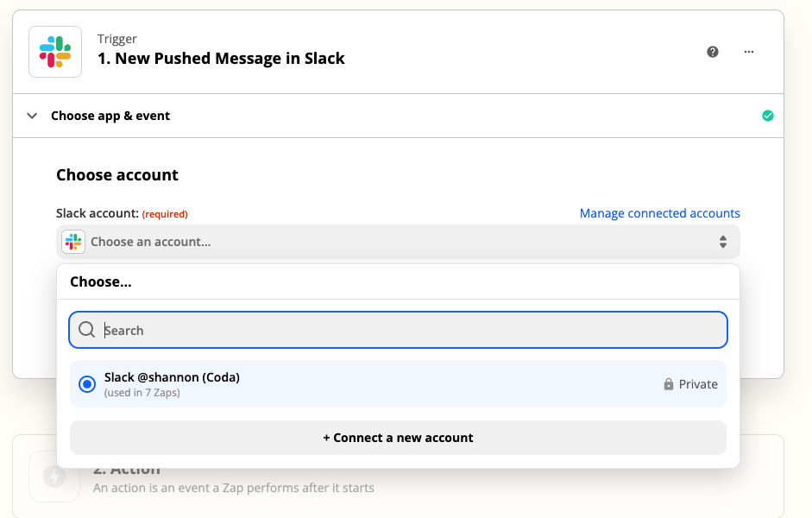Click the Choose app & event section title
Screen dimensions: 812x518
pyautogui.click(x=110, y=116)
